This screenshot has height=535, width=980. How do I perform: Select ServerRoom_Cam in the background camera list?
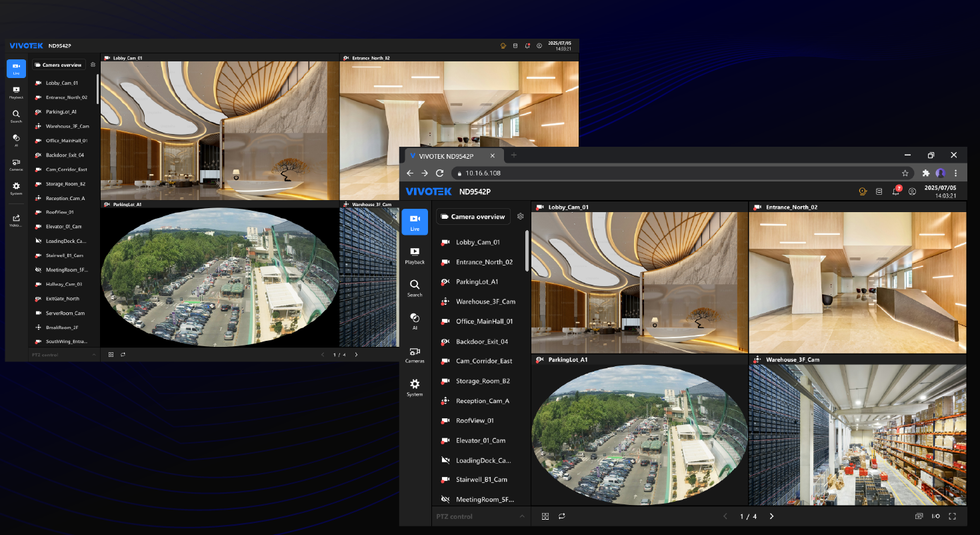point(65,313)
